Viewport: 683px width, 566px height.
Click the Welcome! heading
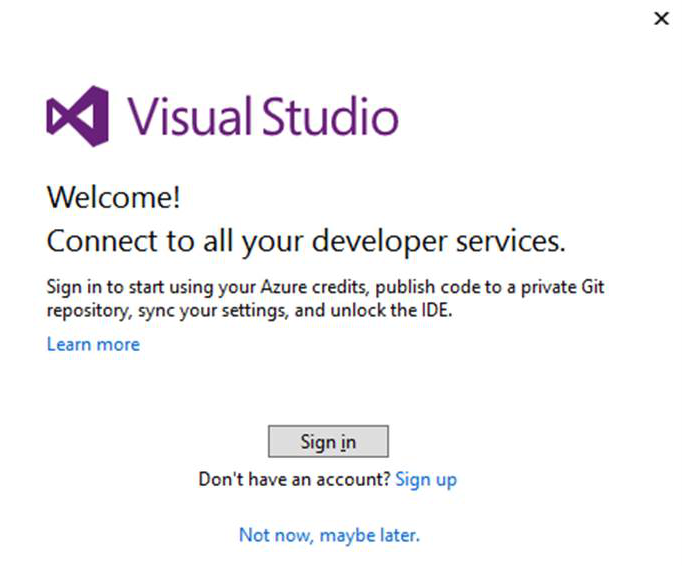click(113, 197)
